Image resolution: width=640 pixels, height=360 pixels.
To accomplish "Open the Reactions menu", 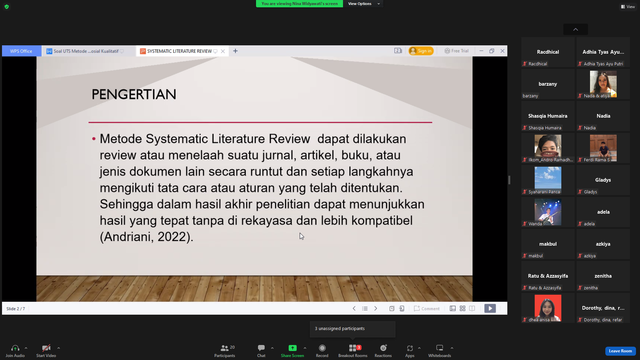I will click(383, 350).
